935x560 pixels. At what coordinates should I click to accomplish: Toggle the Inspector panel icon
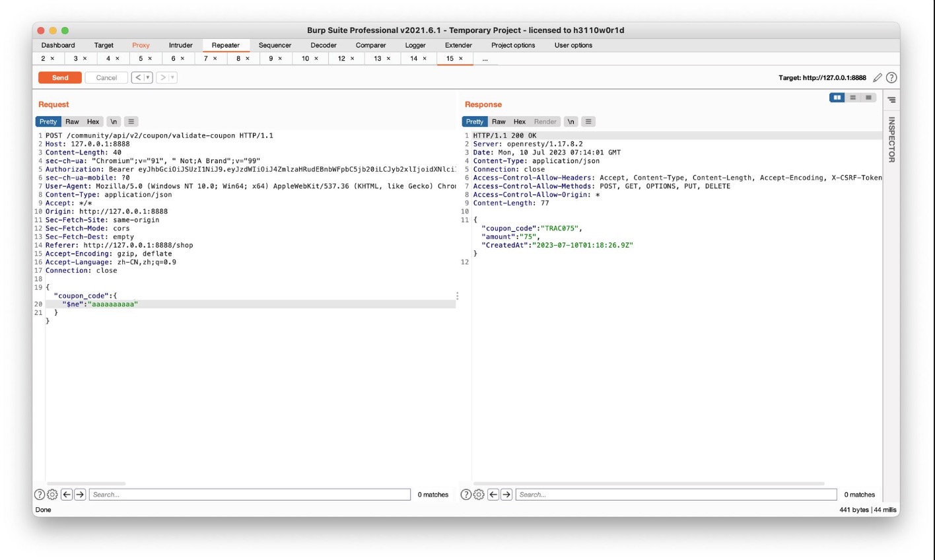click(x=891, y=100)
